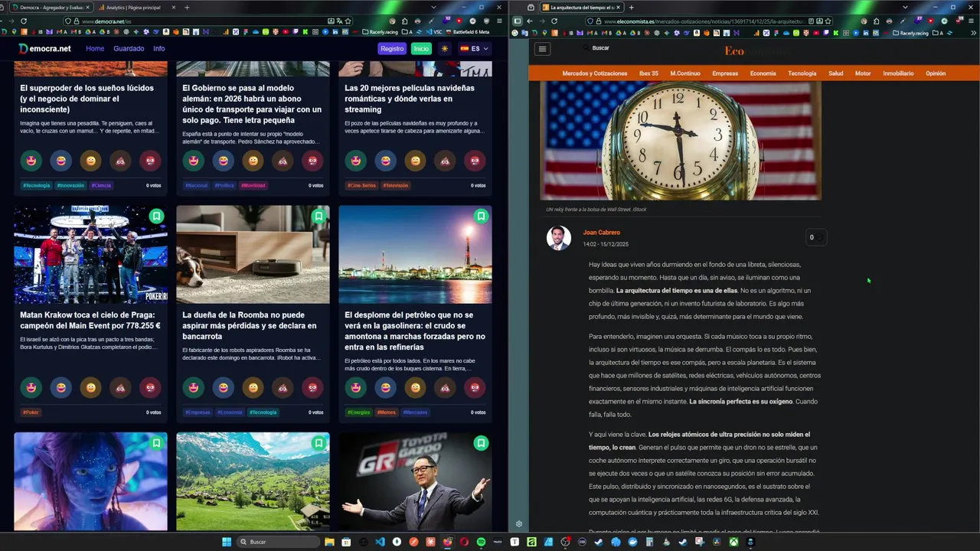
Task: React with poop emoji on sueños lúcidos article
Action: click(120, 161)
